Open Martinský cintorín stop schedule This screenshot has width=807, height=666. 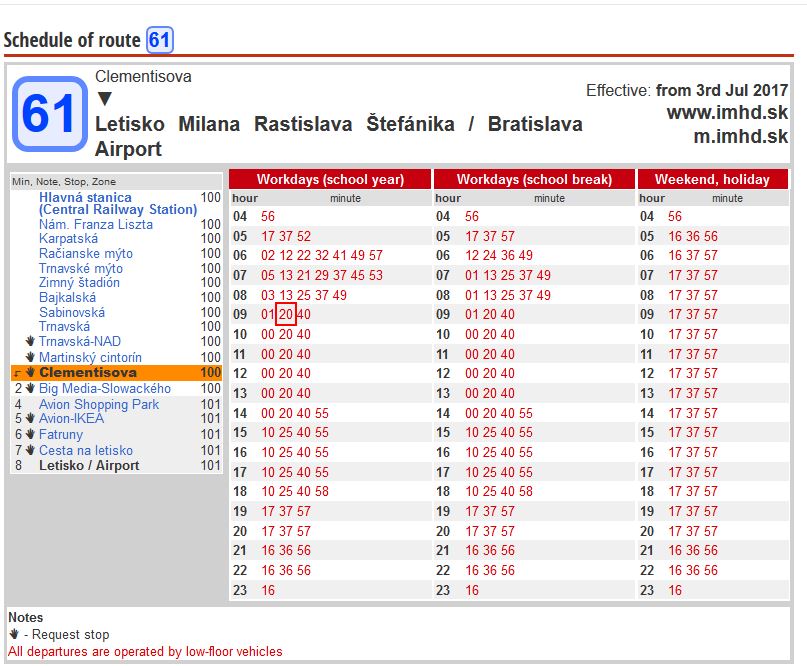point(90,357)
